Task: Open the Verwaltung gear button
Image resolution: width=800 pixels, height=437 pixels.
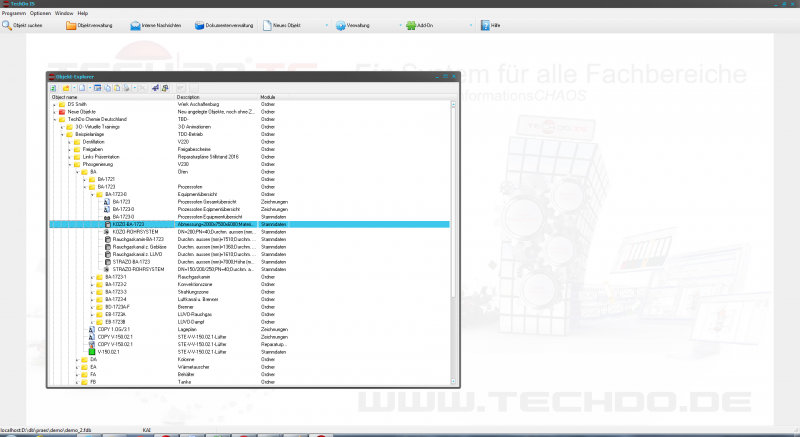Action: click(x=353, y=25)
